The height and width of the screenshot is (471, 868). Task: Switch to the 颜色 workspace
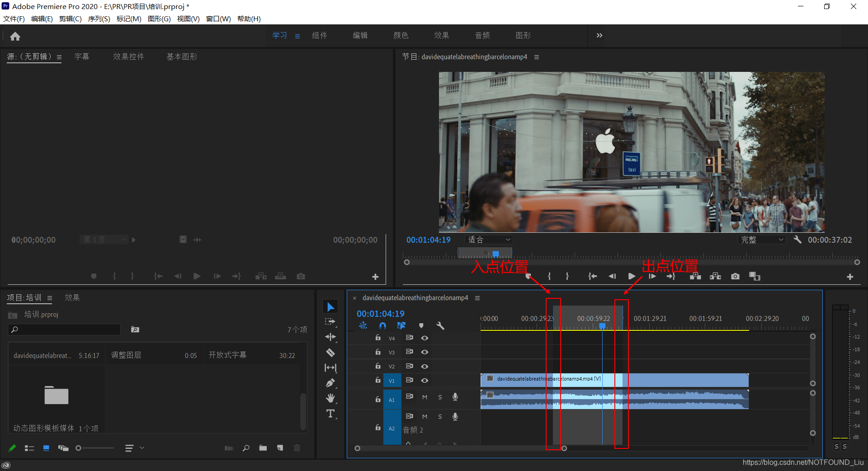[401, 35]
